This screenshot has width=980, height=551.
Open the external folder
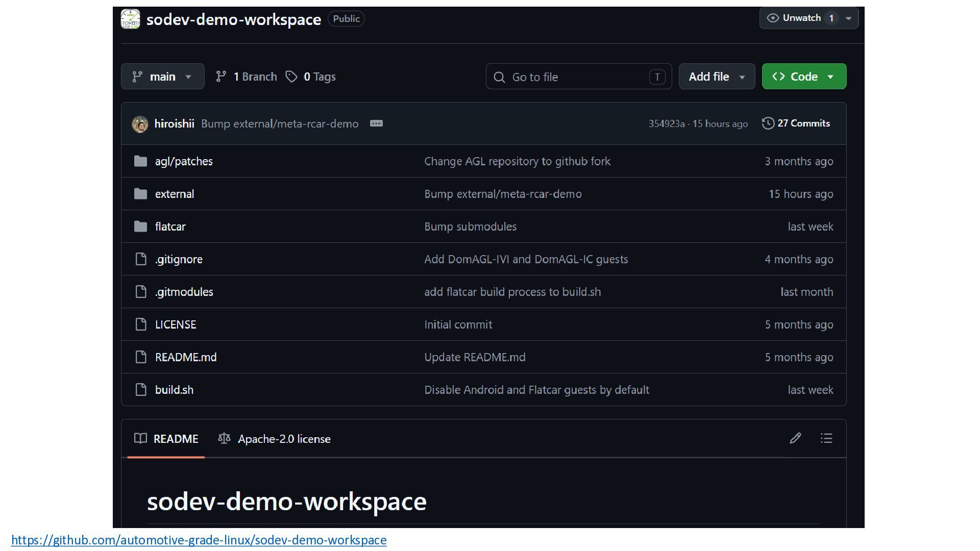[x=175, y=194]
